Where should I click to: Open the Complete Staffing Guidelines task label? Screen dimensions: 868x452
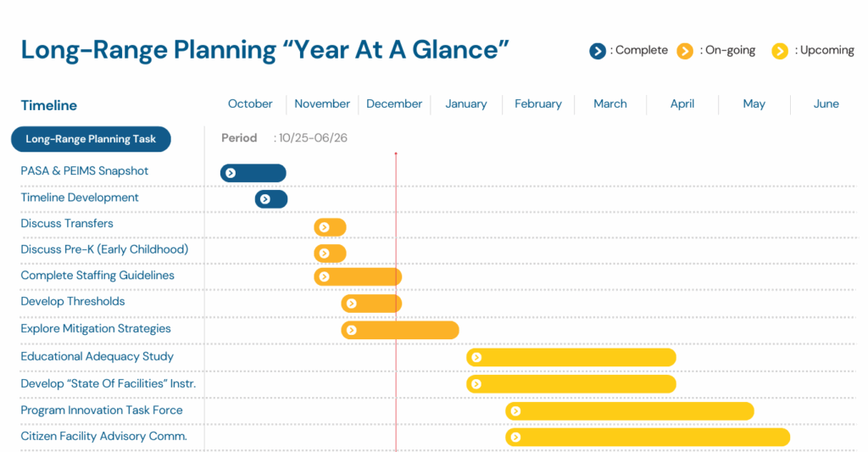click(x=97, y=276)
